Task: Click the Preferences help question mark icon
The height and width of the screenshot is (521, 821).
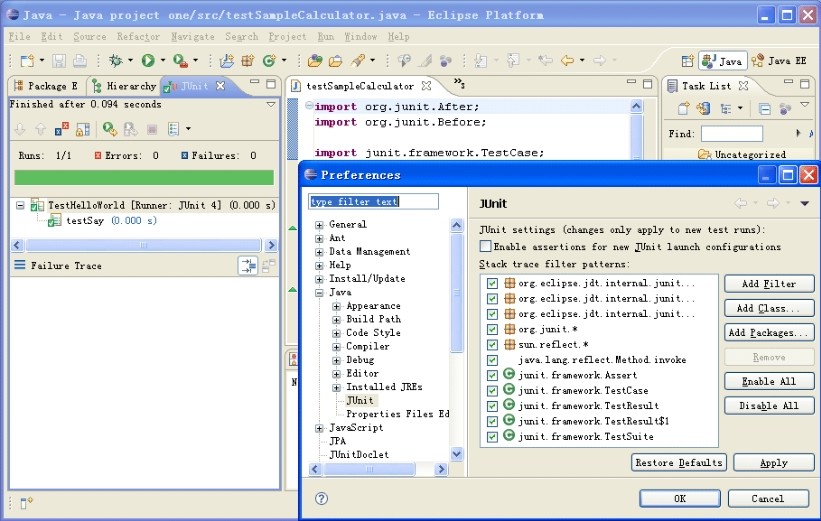Action: click(321, 498)
